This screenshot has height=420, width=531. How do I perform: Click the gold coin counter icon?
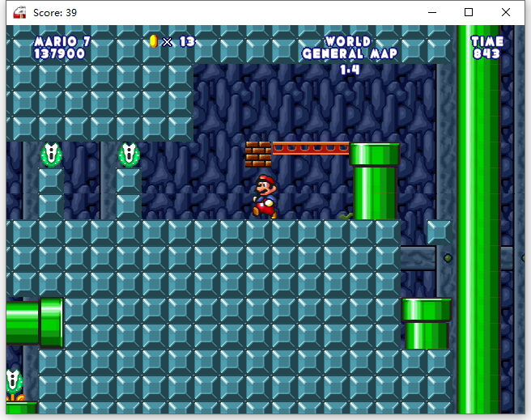point(154,41)
